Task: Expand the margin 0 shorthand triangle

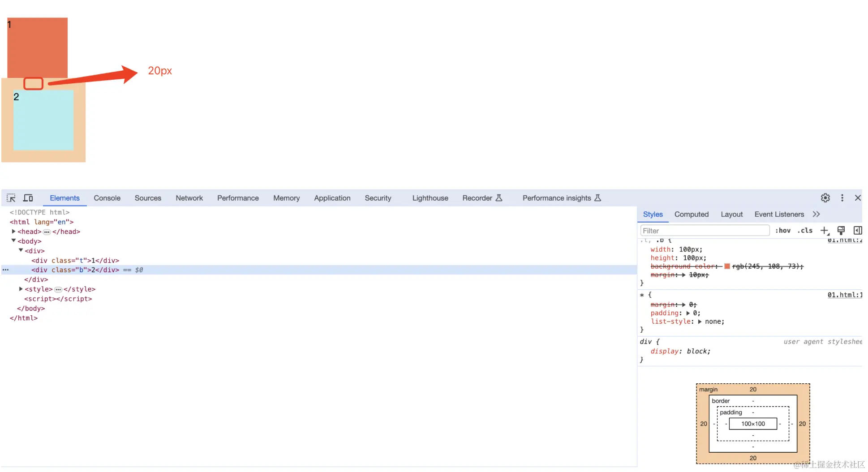Action: (684, 305)
